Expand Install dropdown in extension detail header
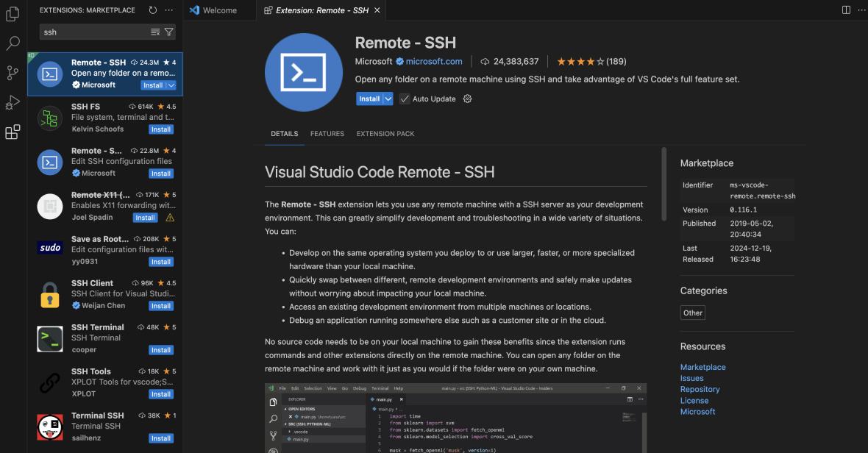The image size is (868, 453). pyautogui.click(x=388, y=99)
